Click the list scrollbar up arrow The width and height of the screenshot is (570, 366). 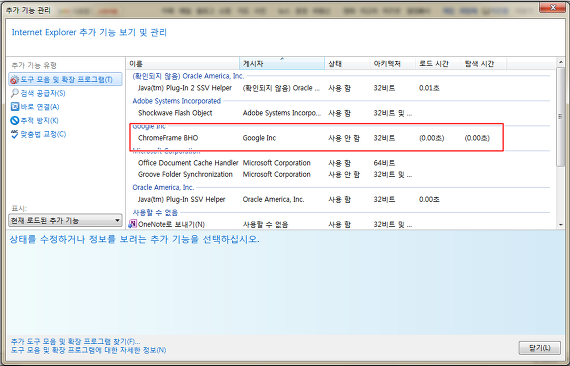point(560,62)
